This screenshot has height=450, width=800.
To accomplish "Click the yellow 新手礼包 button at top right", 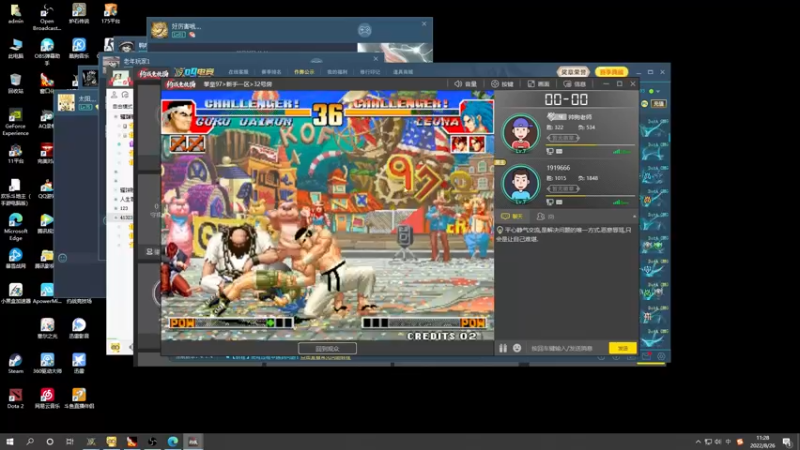I will (611, 72).
